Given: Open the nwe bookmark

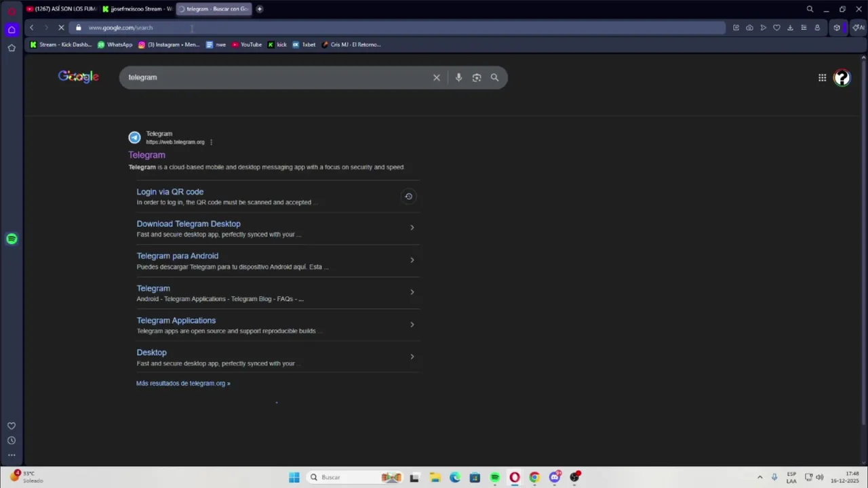Looking at the screenshot, I should [216, 45].
